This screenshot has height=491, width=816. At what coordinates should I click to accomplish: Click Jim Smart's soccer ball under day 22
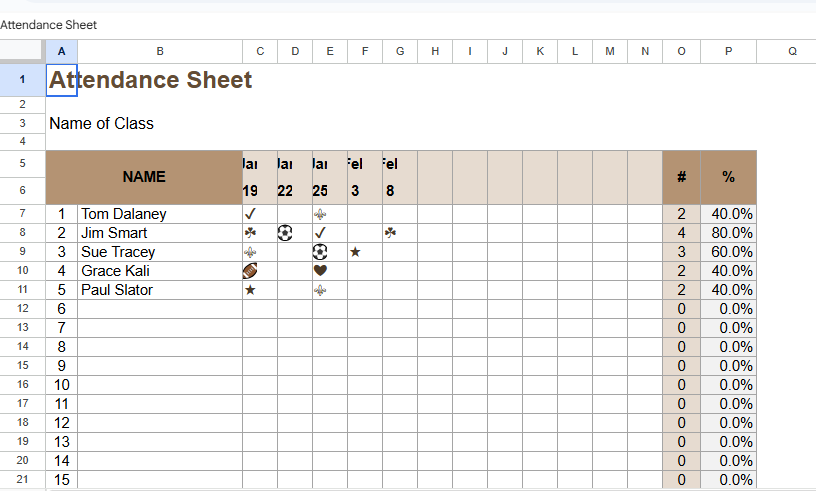coord(285,233)
